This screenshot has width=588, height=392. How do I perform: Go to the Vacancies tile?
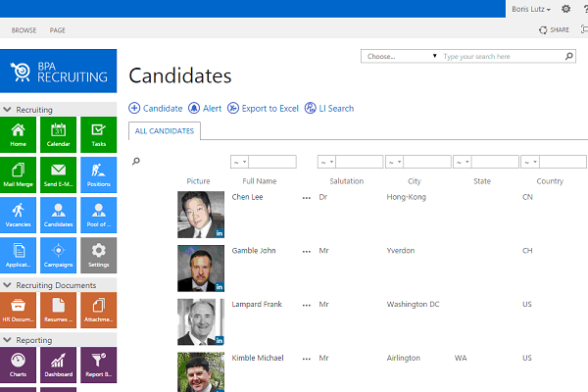pyautogui.click(x=19, y=215)
